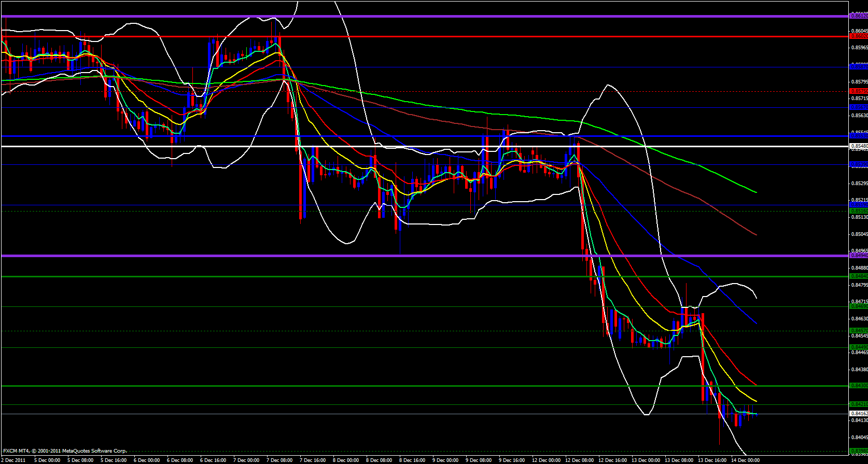The image size is (868, 464).
Task: Select the green 0.84300 price label
Action: [x=858, y=386]
